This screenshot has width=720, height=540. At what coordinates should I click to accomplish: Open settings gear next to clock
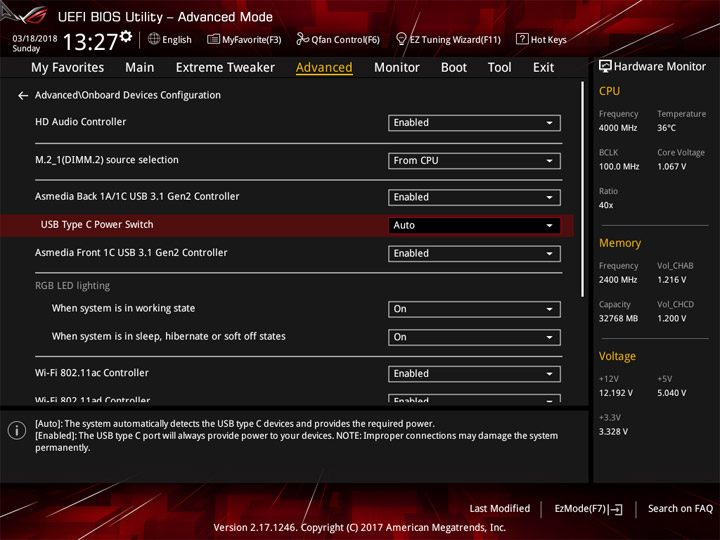click(126, 36)
